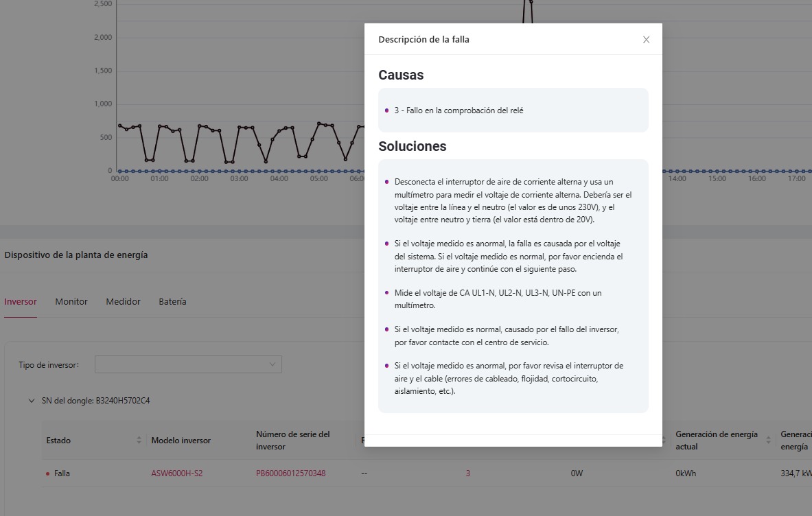Click the Estado column sort icon
The height and width of the screenshot is (516, 812).
pos(139,441)
